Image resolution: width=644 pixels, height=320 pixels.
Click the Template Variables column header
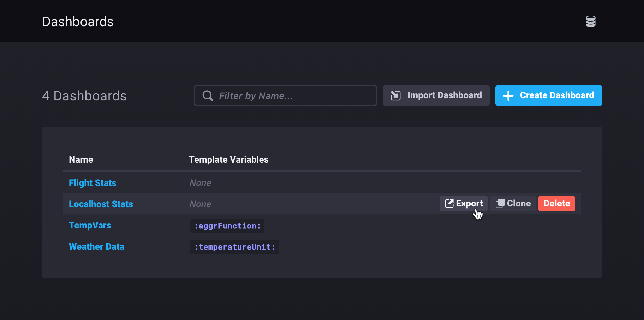228,159
